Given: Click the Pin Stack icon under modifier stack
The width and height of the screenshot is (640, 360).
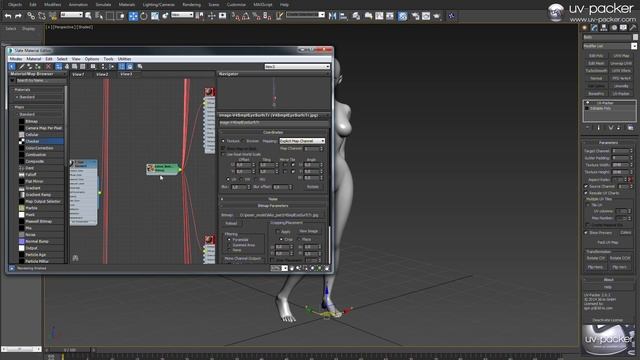Looking at the screenshot, I should tap(587, 128).
